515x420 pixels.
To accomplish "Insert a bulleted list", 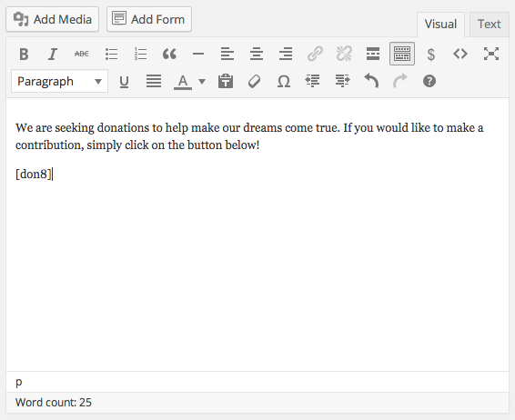I will point(111,54).
